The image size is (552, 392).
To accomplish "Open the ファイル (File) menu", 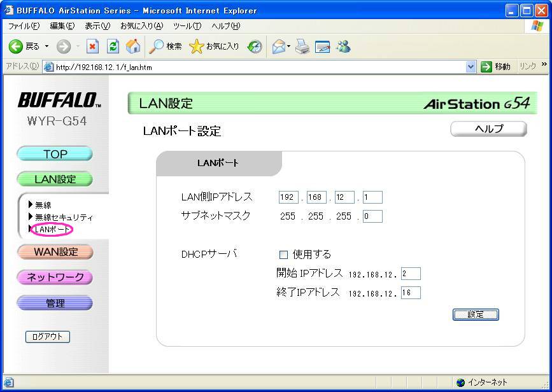I will [24, 25].
